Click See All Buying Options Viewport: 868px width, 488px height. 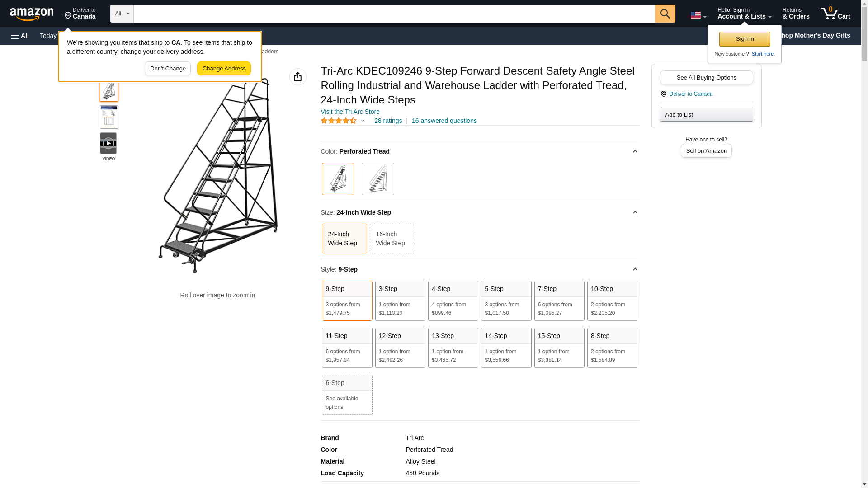[x=706, y=77]
